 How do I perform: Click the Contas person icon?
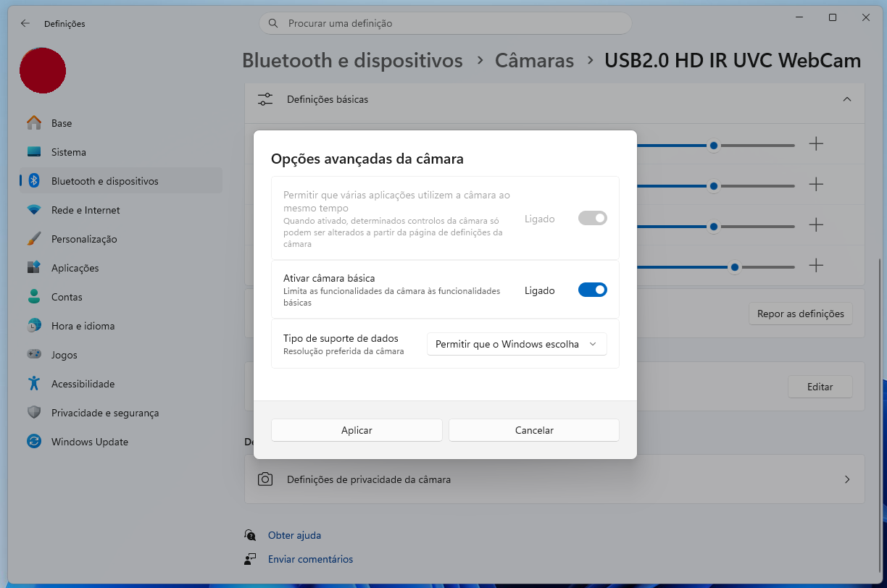click(x=34, y=297)
